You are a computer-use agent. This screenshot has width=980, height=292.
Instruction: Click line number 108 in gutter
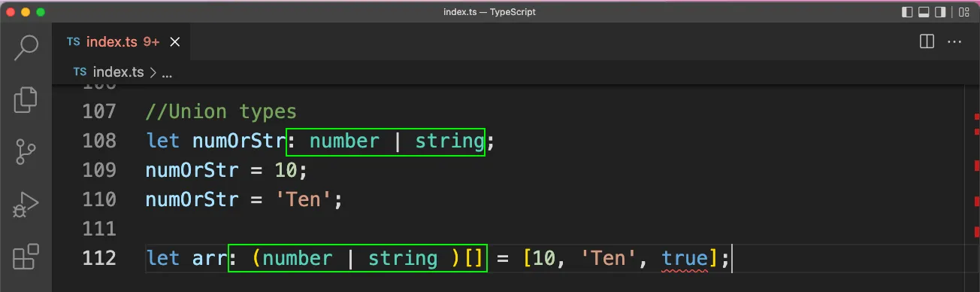tap(98, 141)
